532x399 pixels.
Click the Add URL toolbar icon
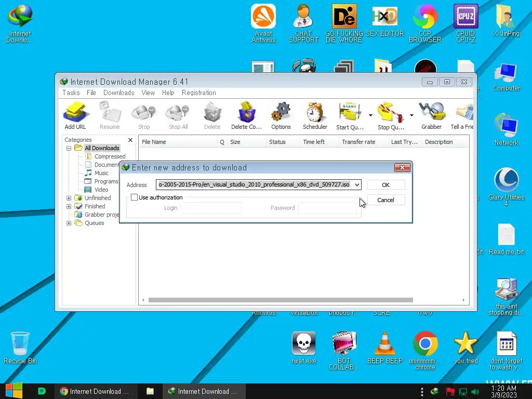coord(75,115)
